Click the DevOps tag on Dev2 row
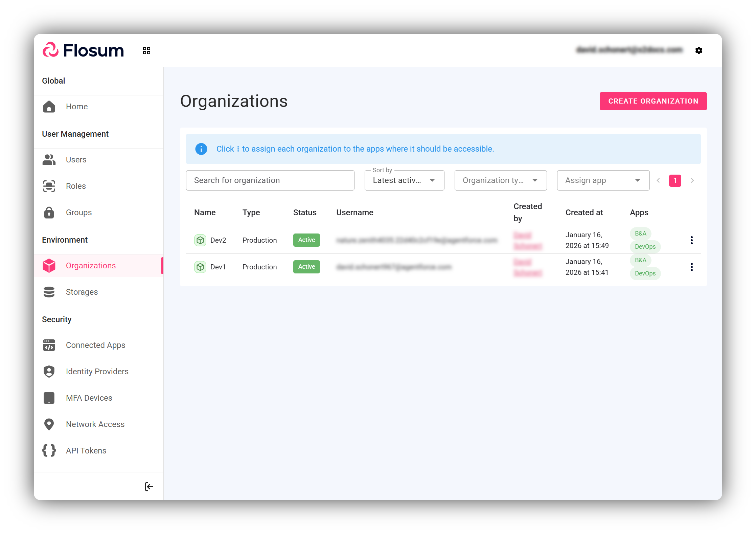The image size is (756, 534). tap(645, 247)
